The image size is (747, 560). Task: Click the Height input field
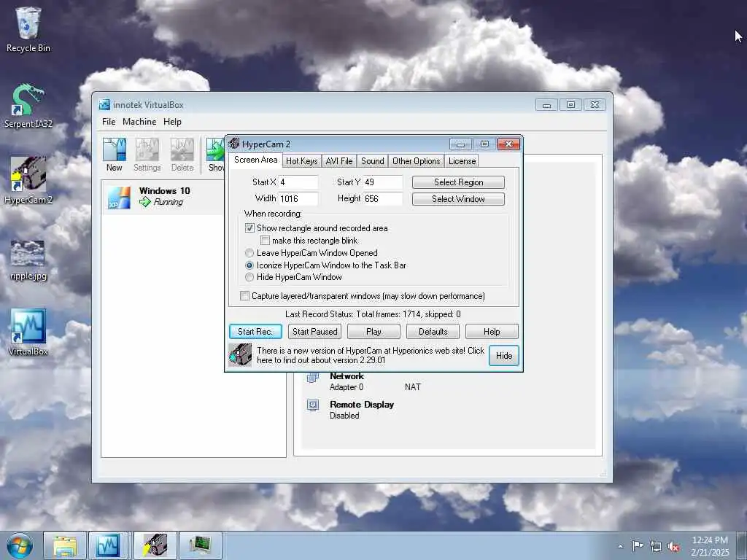(x=383, y=198)
